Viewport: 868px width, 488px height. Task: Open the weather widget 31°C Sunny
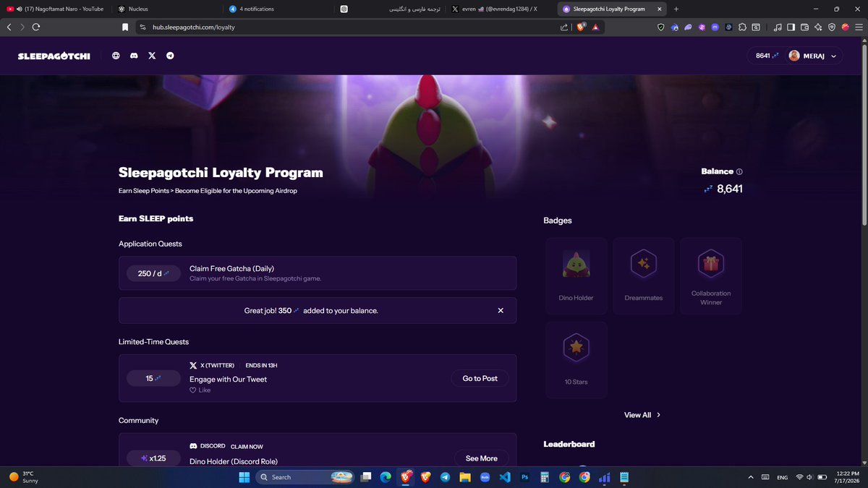tap(23, 477)
